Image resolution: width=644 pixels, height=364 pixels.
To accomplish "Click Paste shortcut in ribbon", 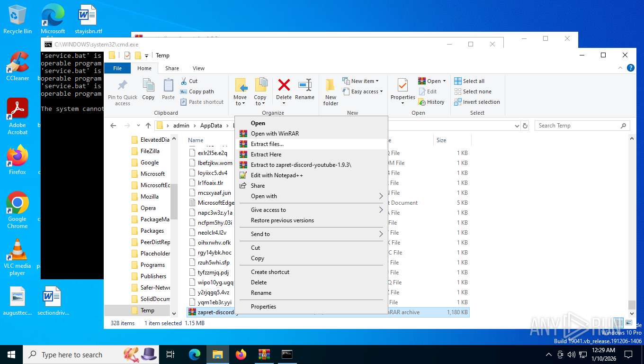I will 202,102.
